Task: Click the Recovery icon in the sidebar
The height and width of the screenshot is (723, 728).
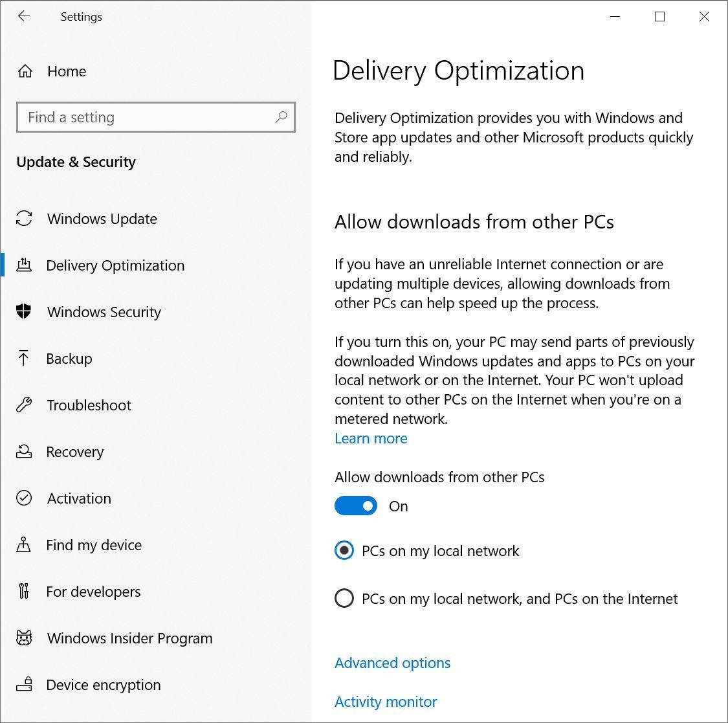Action: 24,451
